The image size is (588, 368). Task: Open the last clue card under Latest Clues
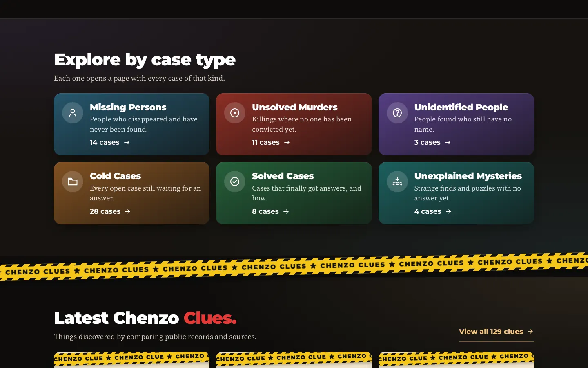pyautogui.click(x=456, y=360)
